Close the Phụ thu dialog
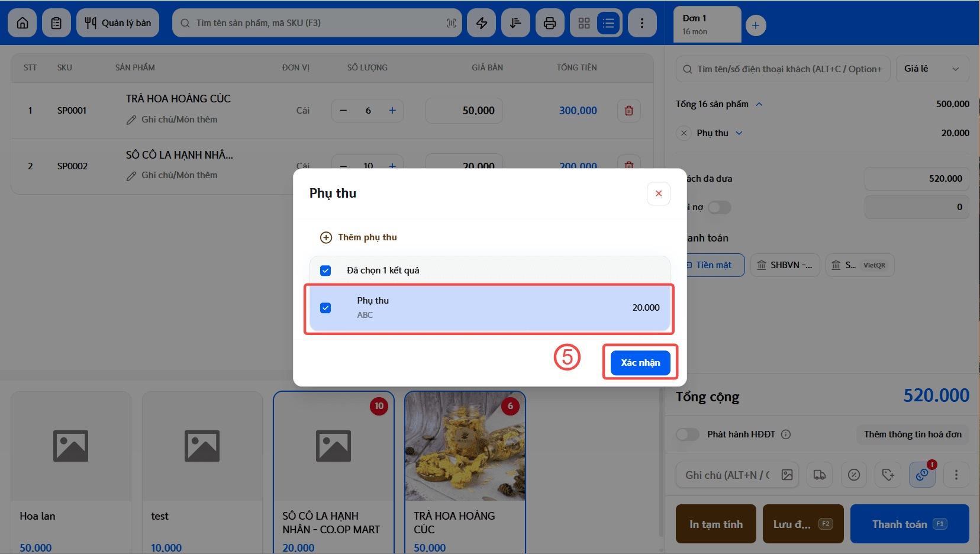 point(659,194)
